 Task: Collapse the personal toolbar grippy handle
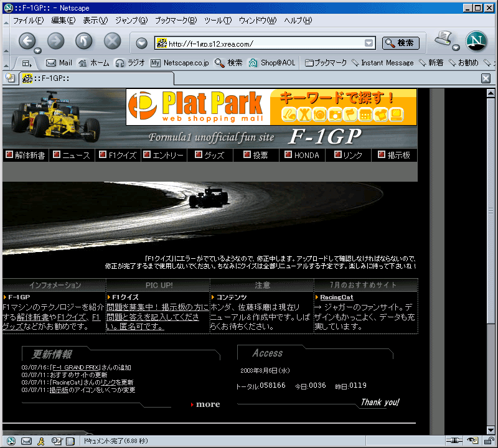click(6, 63)
